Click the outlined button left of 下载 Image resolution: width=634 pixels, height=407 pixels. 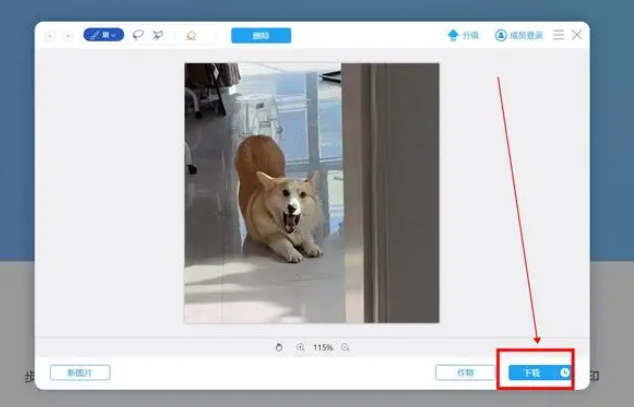(465, 373)
